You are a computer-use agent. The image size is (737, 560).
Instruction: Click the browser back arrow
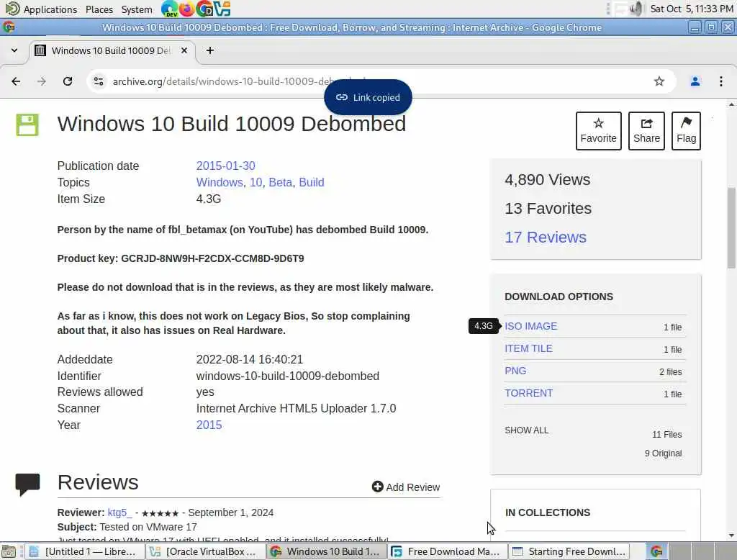click(16, 81)
